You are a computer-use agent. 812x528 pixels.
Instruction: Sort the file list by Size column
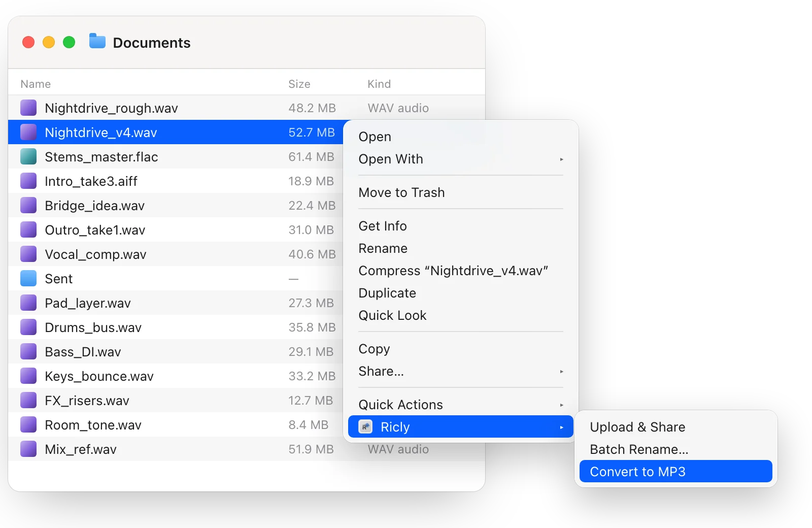point(299,84)
